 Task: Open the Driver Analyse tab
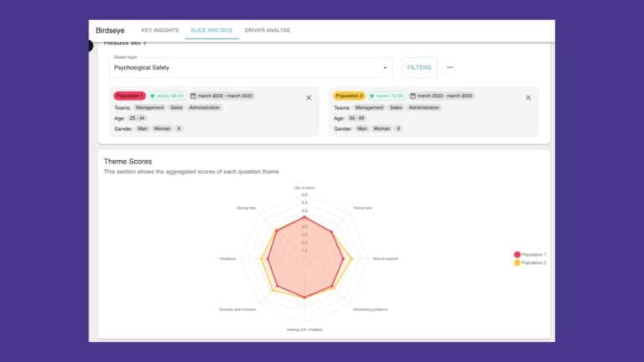pos(267,30)
